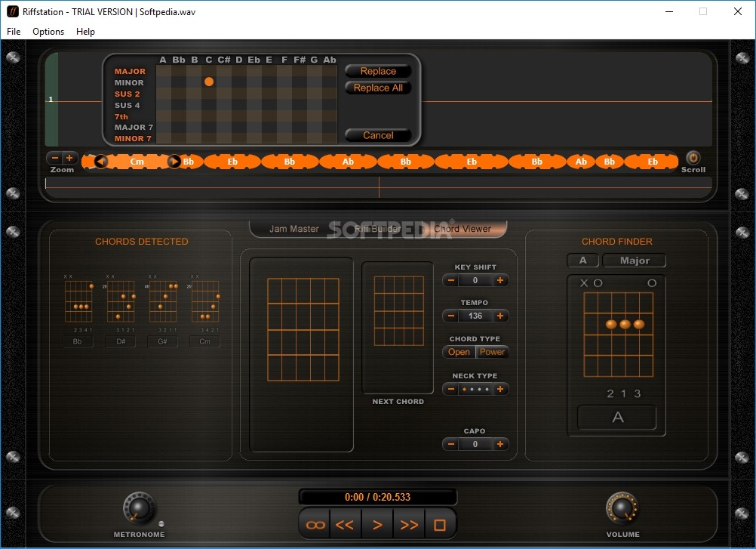Click the Cm chord segment in the timeline
Screen dimensions: 756x549
pos(137,162)
